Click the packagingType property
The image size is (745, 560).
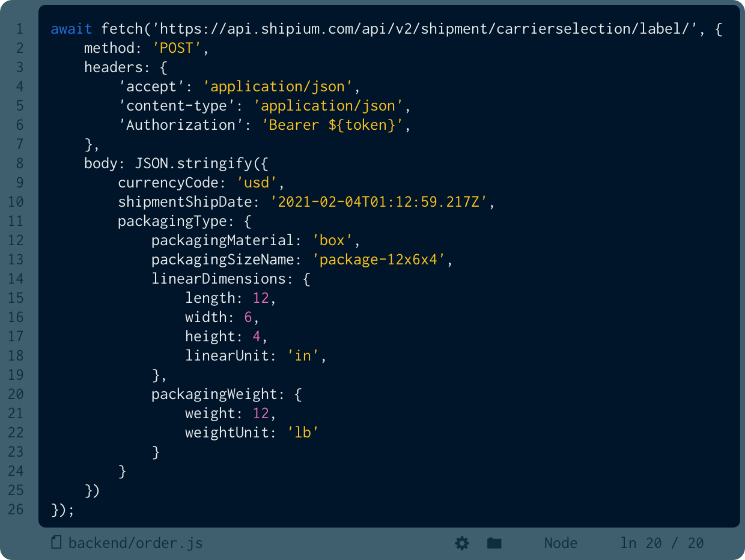point(172,221)
